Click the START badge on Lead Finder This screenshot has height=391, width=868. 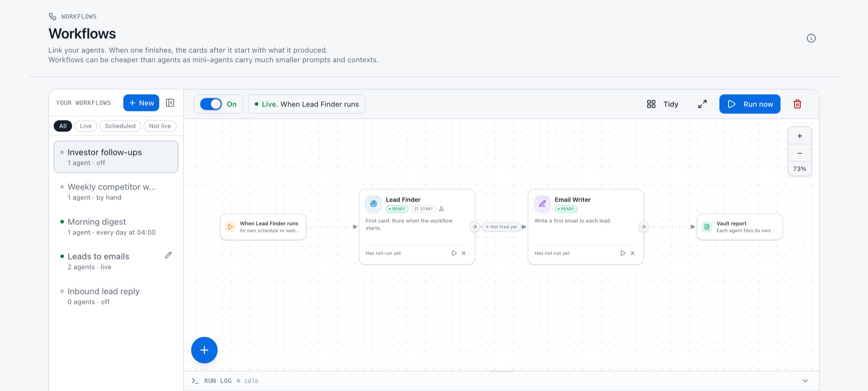tap(424, 209)
